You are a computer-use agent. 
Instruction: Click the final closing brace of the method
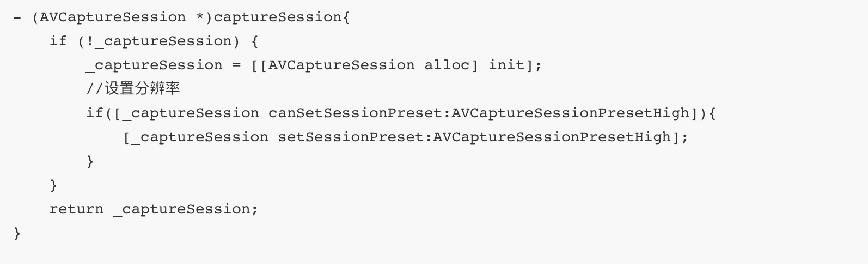click(17, 233)
